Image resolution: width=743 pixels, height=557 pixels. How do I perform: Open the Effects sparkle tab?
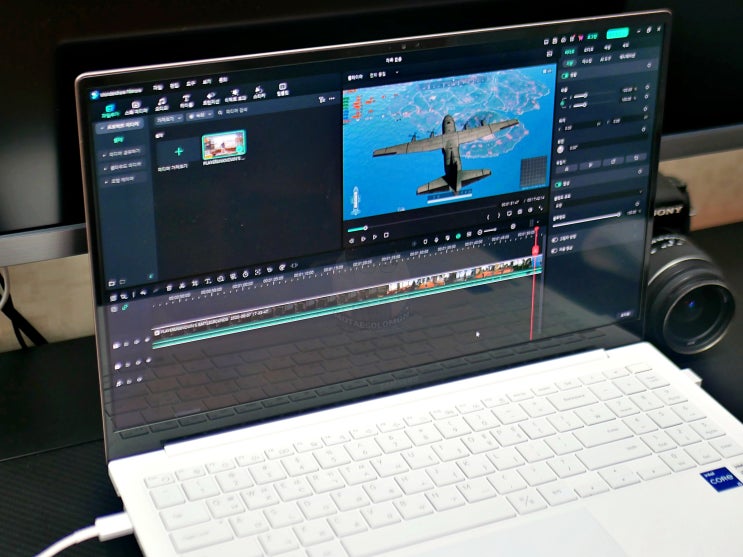[235, 95]
